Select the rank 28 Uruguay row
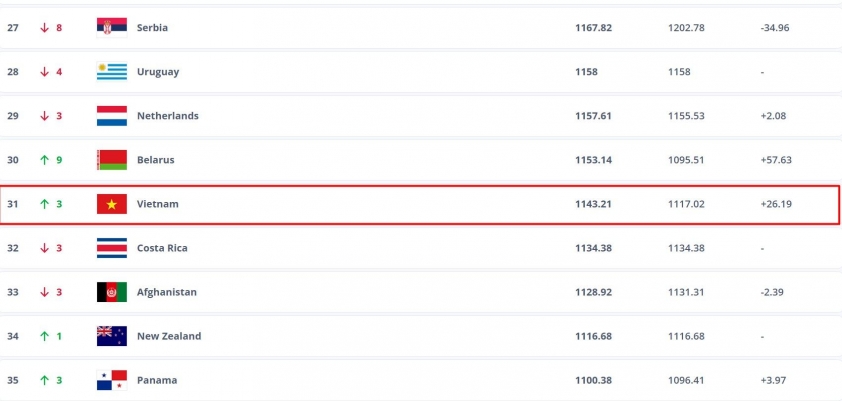This screenshot has width=842, height=401. [x=421, y=72]
